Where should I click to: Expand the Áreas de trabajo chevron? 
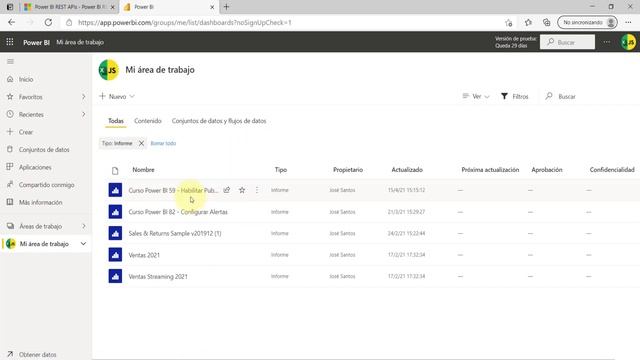coord(83,226)
